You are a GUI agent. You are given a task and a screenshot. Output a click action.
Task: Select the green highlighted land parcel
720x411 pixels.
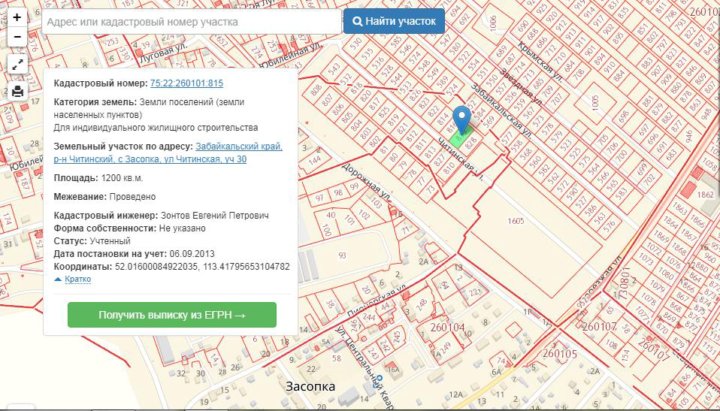463,144
